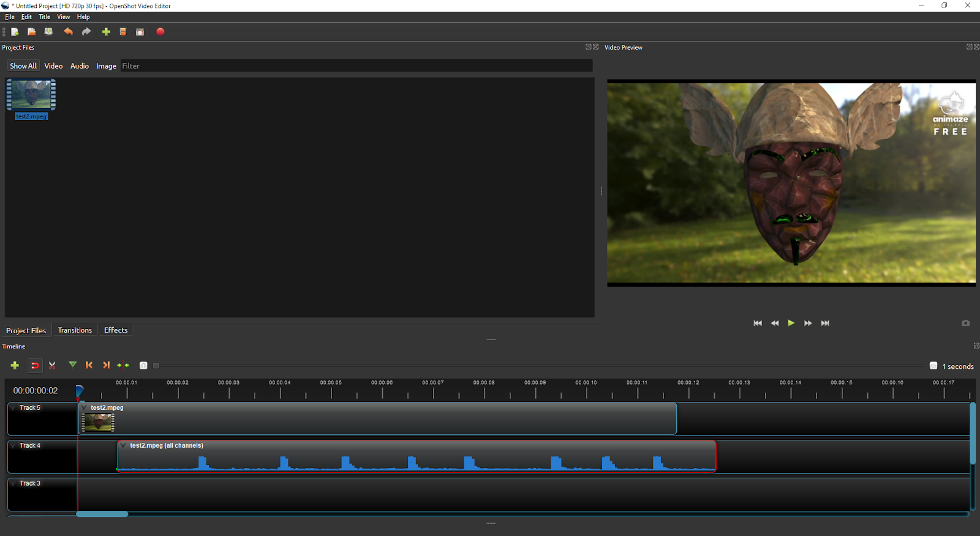Click the timeline zoom slider handle
980x536 pixels.
[x=156, y=366]
